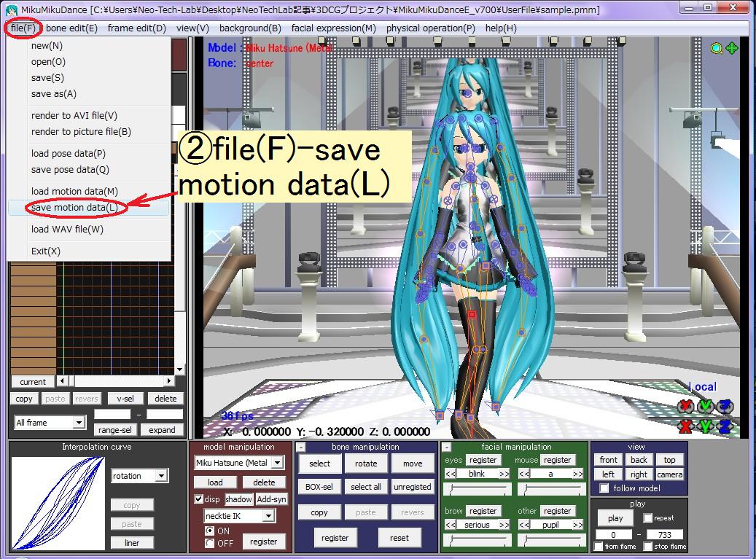Viewport: 756px width, 559px height.
Task: Choose load WAV file(W) menu entry
Action: pyautogui.click(x=89, y=230)
